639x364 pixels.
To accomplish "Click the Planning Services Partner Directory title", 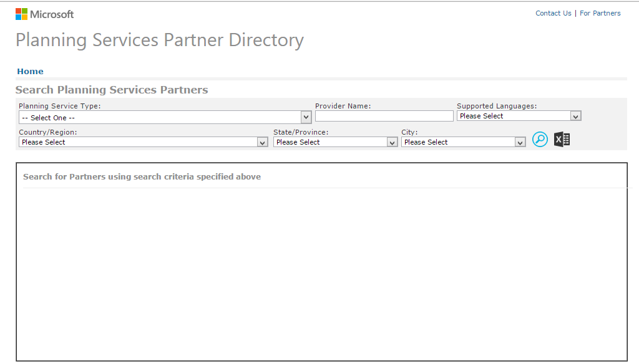I will coord(160,41).
